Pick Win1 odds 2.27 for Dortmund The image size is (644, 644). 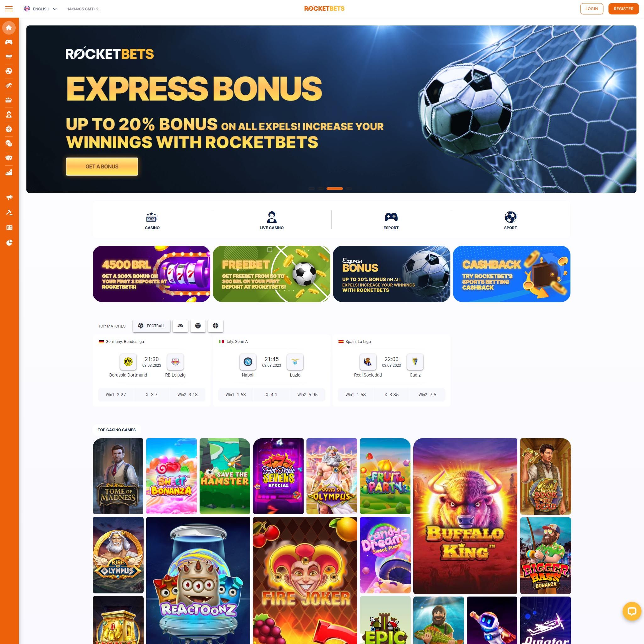(116, 394)
